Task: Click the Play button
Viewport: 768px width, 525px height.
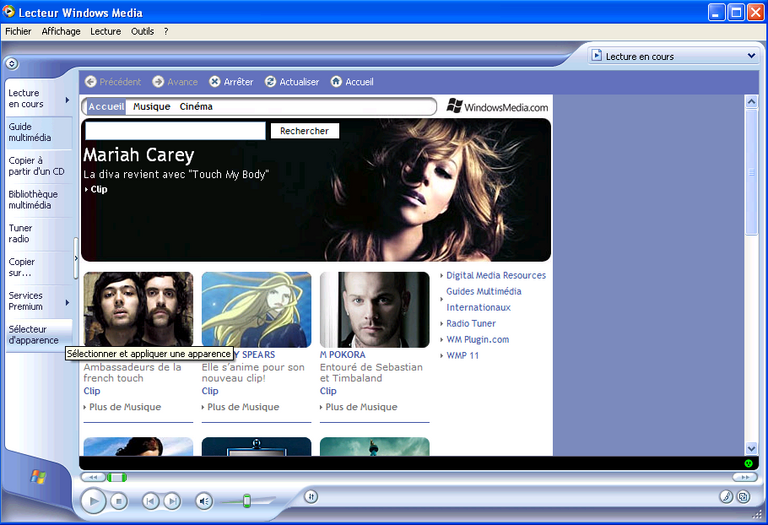Action: point(93,501)
